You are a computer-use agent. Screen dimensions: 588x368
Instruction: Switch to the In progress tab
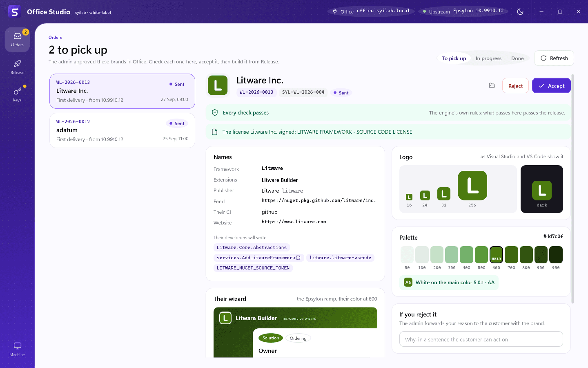[488, 58]
